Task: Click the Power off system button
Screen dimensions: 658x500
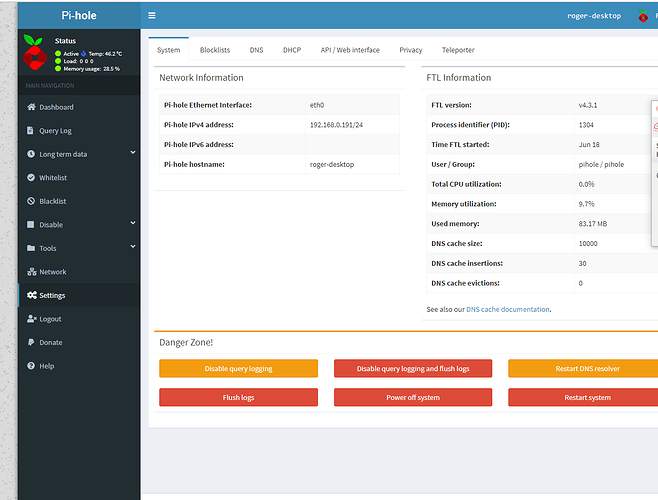Action: 413,397
